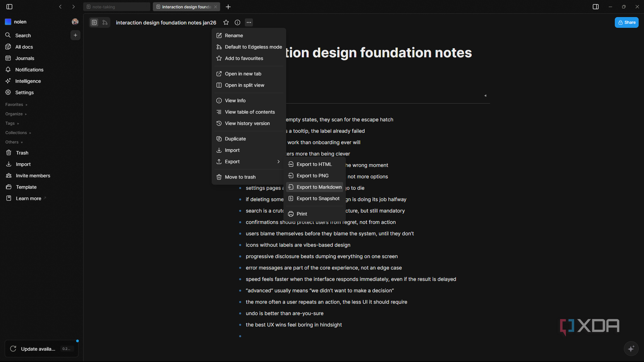The height and width of the screenshot is (362, 644).
Task: Select Export to PNG
Action: pyautogui.click(x=315, y=176)
